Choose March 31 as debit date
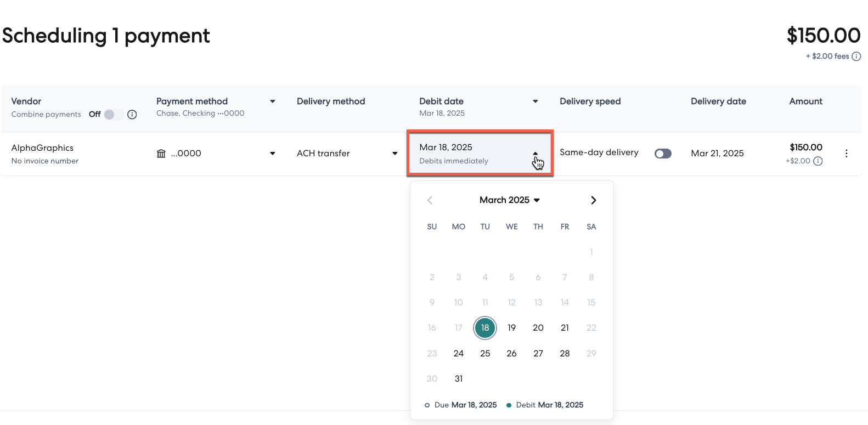Viewport: 868px width, 425px height. (x=459, y=379)
